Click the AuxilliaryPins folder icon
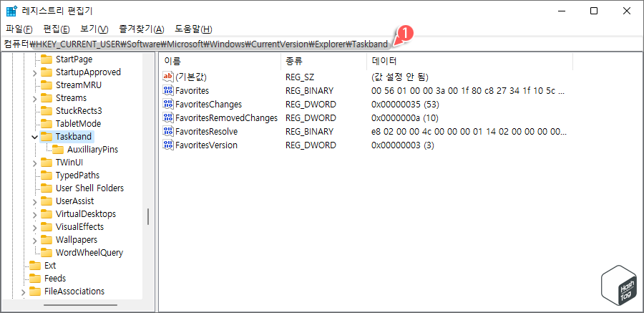Screen dimensions: 644x313 [x=58, y=150]
